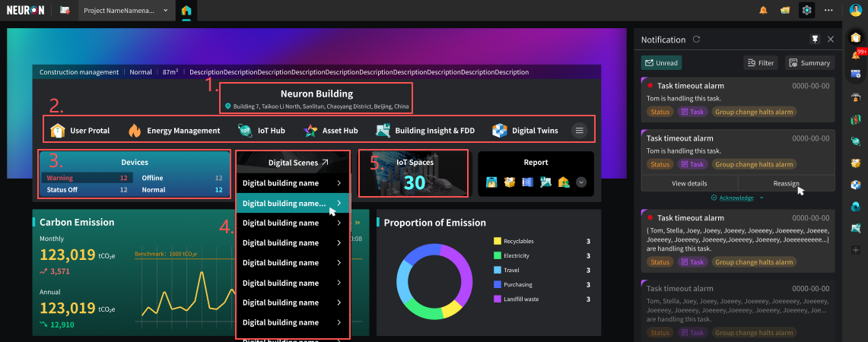Refresh the Notification list

tap(696, 40)
